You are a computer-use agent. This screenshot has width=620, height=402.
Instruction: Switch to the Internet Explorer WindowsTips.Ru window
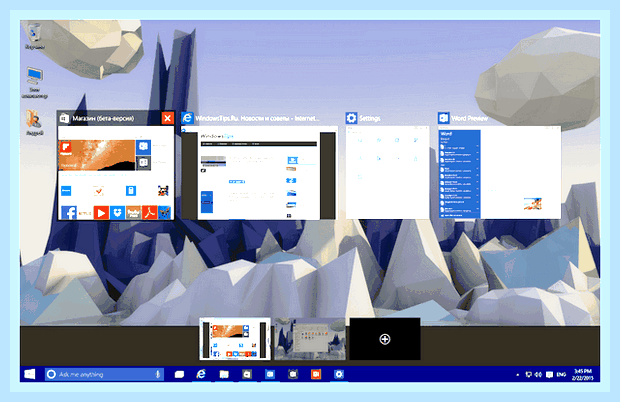(259, 173)
